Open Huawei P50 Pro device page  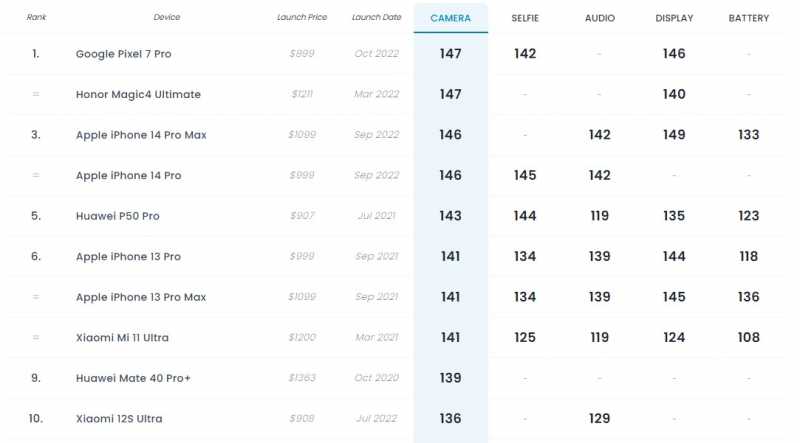pos(117,216)
